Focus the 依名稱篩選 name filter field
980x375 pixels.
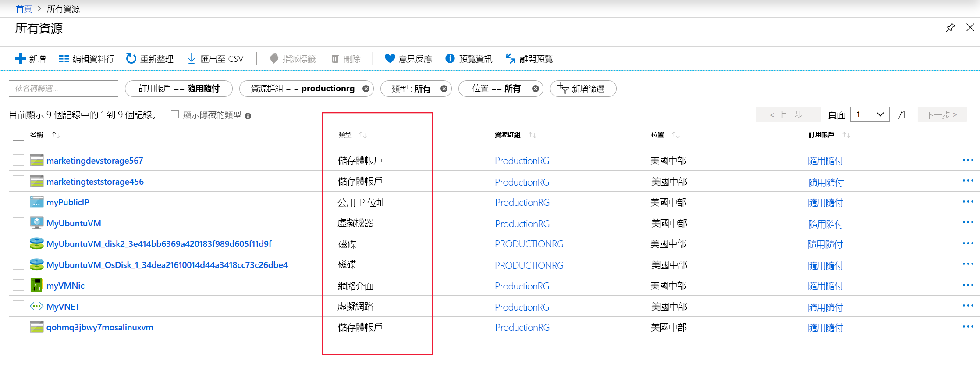click(x=64, y=89)
